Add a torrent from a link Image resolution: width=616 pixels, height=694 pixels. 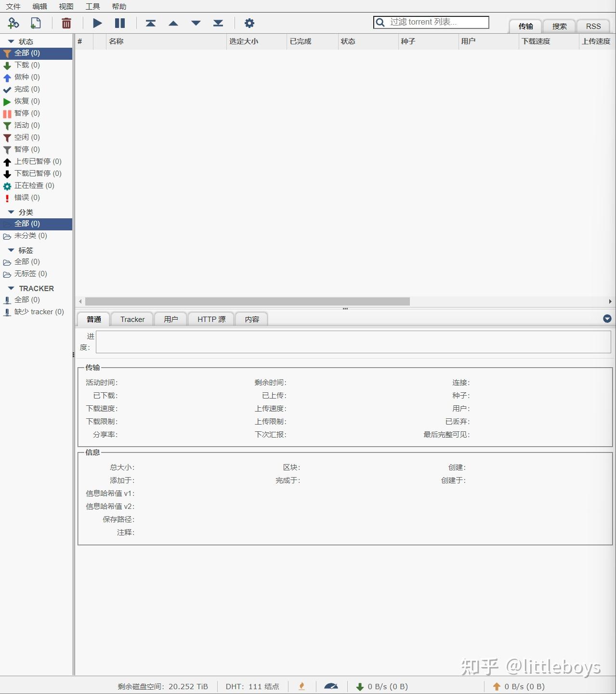tap(13, 23)
